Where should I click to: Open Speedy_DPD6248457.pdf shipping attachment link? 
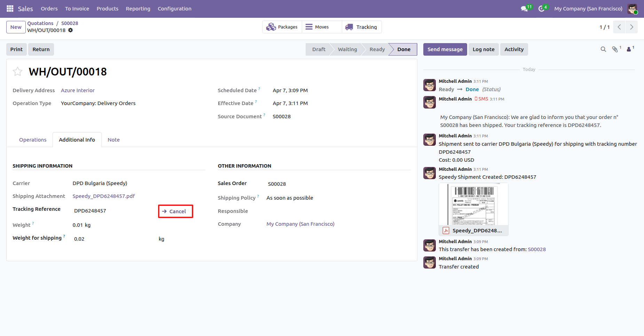coord(104,196)
